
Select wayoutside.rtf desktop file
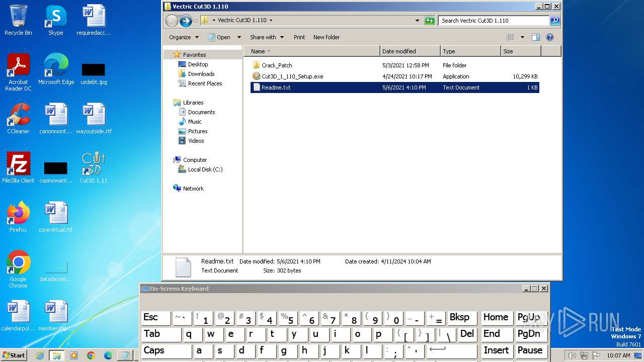[x=94, y=119]
